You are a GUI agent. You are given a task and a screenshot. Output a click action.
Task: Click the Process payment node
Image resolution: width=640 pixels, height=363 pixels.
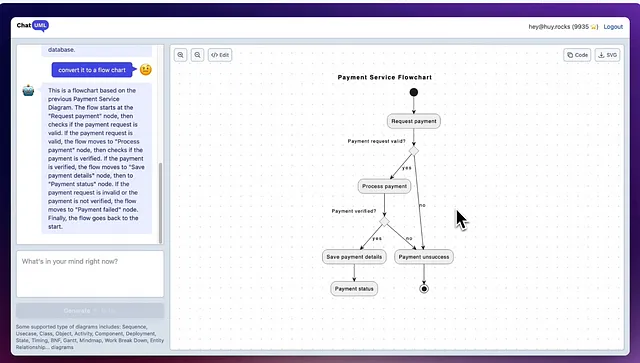point(384,186)
